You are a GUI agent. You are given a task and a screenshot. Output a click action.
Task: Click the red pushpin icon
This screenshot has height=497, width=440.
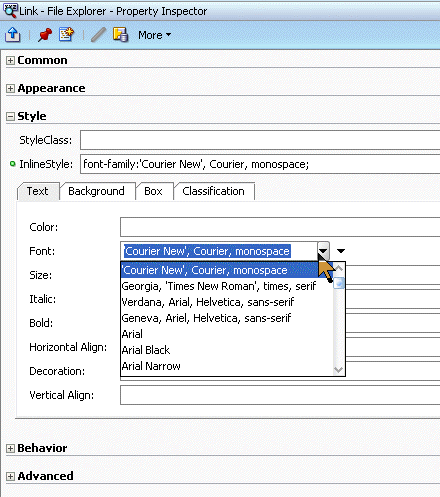[45, 35]
